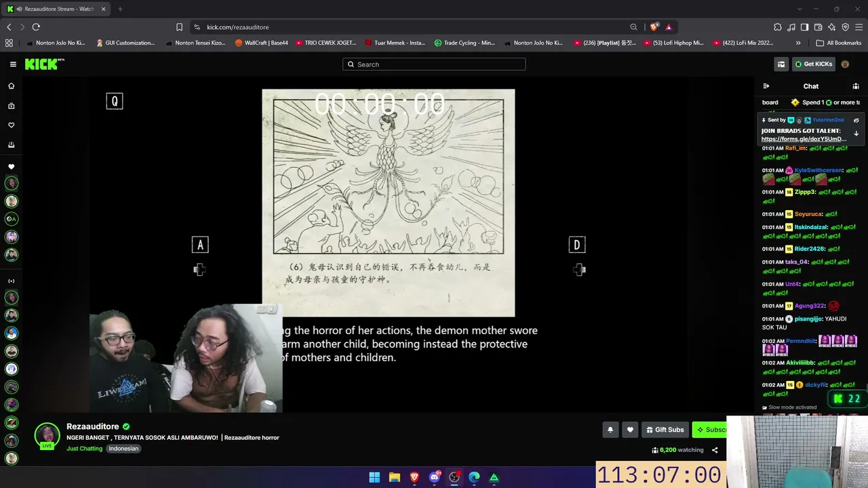Image resolution: width=868 pixels, height=488 pixels.
Task: Click username Soyuruca in chat
Action: tap(808, 214)
